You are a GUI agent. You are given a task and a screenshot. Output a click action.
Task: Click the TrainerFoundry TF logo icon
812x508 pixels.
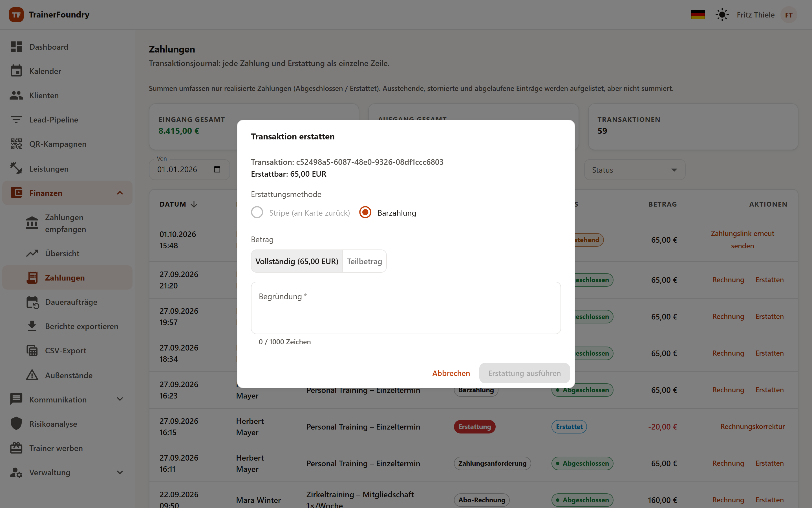tap(16, 15)
